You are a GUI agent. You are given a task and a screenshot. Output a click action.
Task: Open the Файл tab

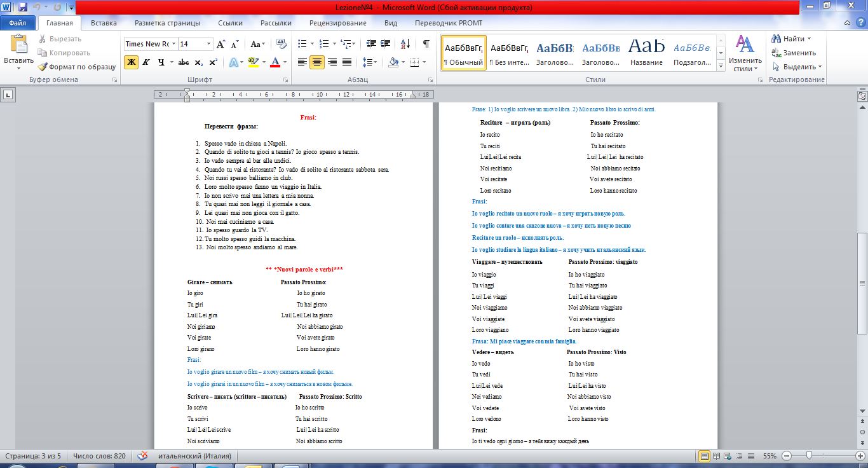[x=18, y=23]
